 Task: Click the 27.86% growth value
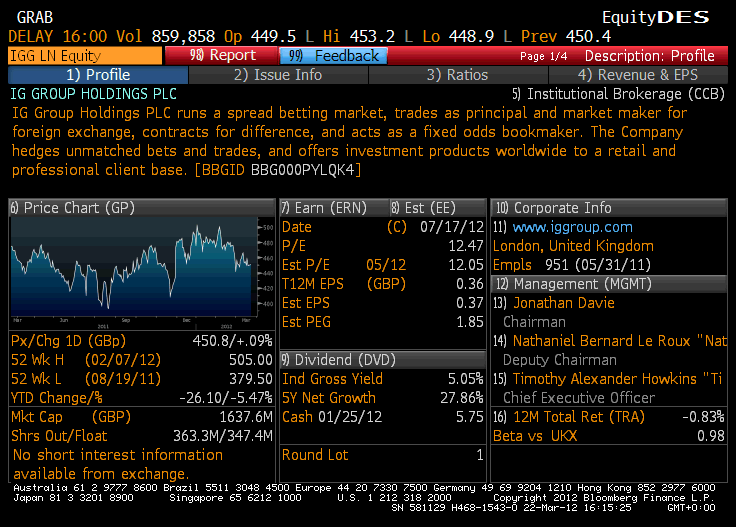462,398
